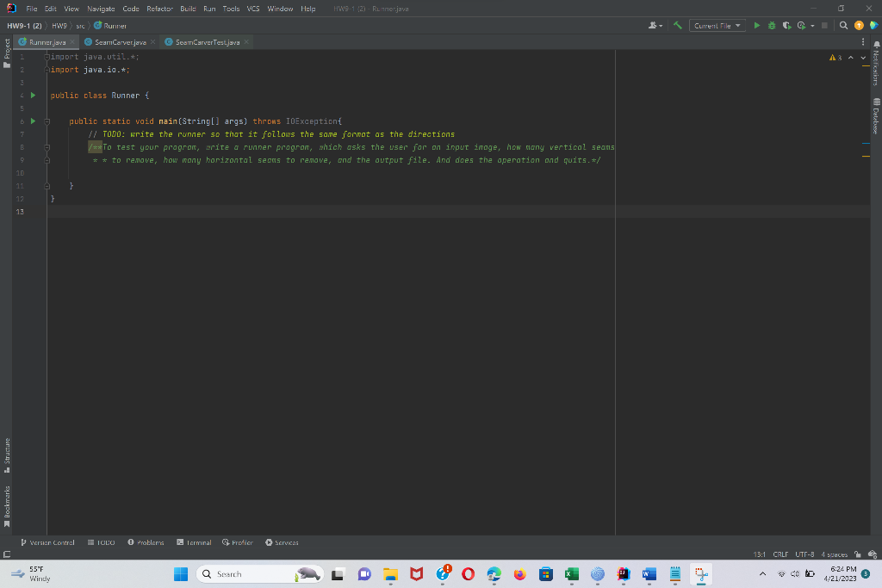The image size is (882, 588).
Task: Click the orange IDE update arrow icon
Action: (x=859, y=25)
